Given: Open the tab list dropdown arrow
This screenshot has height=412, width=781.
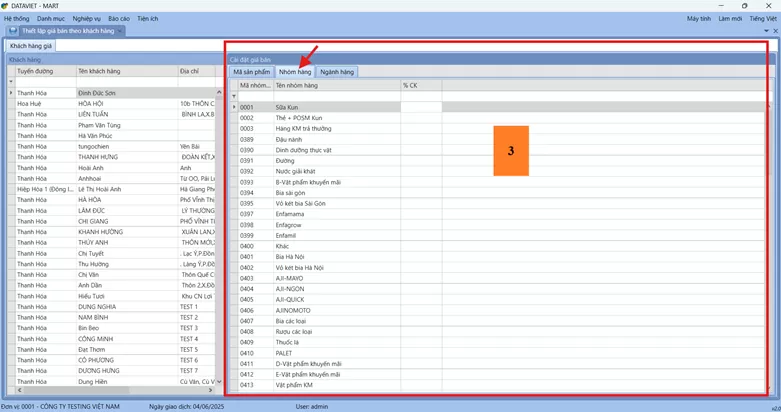Looking at the screenshot, I should point(766,31).
